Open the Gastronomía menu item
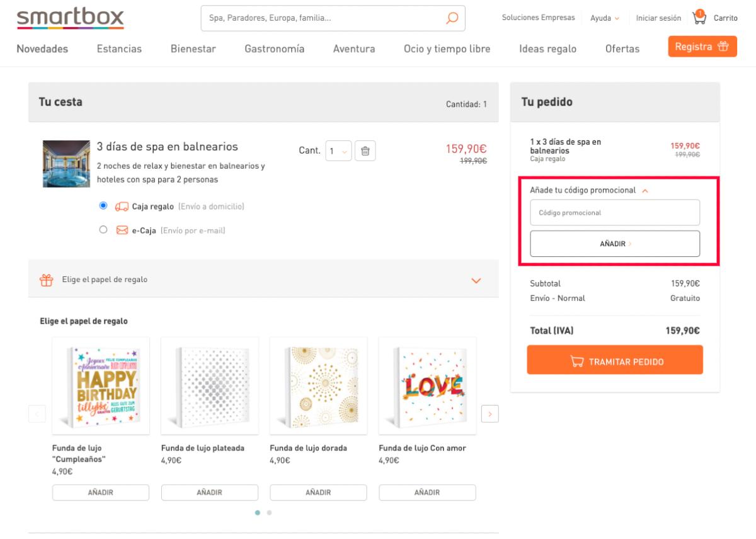 [x=274, y=48]
